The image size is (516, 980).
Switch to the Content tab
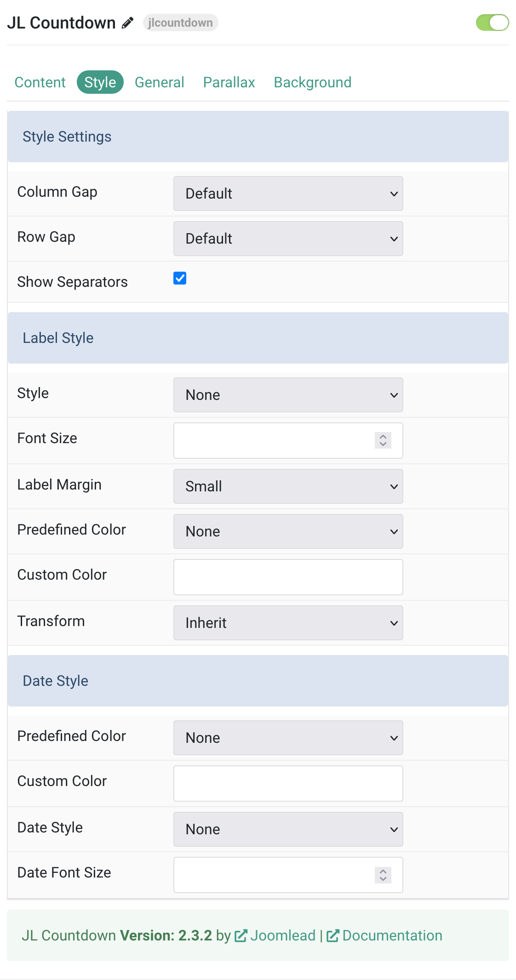(x=40, y=82)
